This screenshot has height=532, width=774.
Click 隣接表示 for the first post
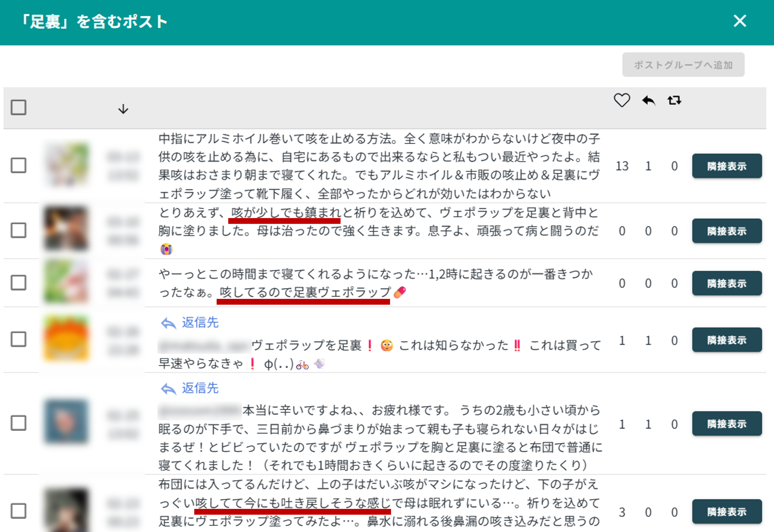[727, 166]
